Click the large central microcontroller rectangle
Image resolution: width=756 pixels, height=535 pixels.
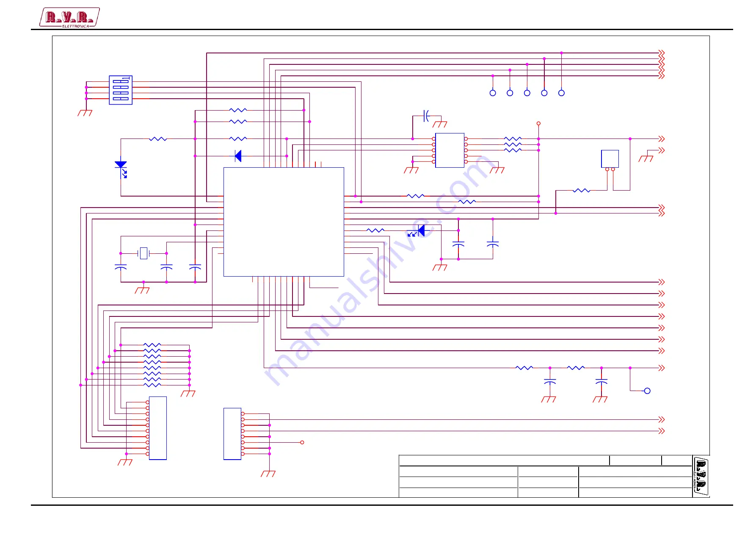(284, 222)
